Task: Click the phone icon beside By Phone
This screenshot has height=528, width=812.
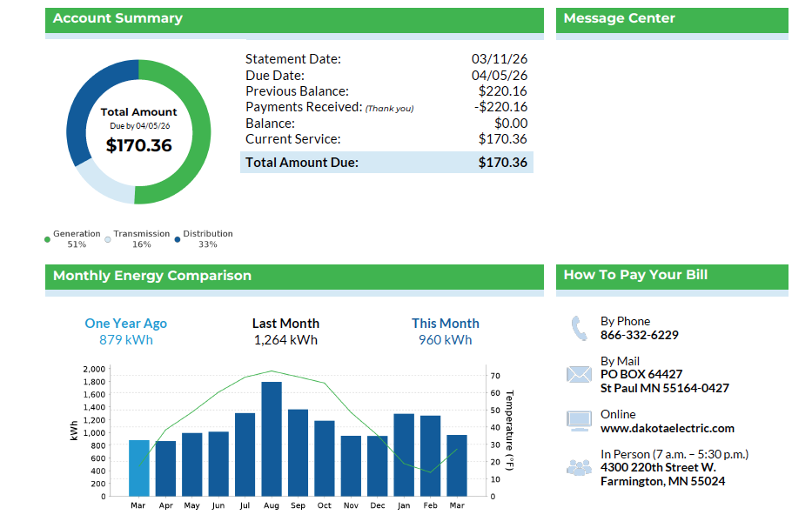Action: click(x=579, y=329)
